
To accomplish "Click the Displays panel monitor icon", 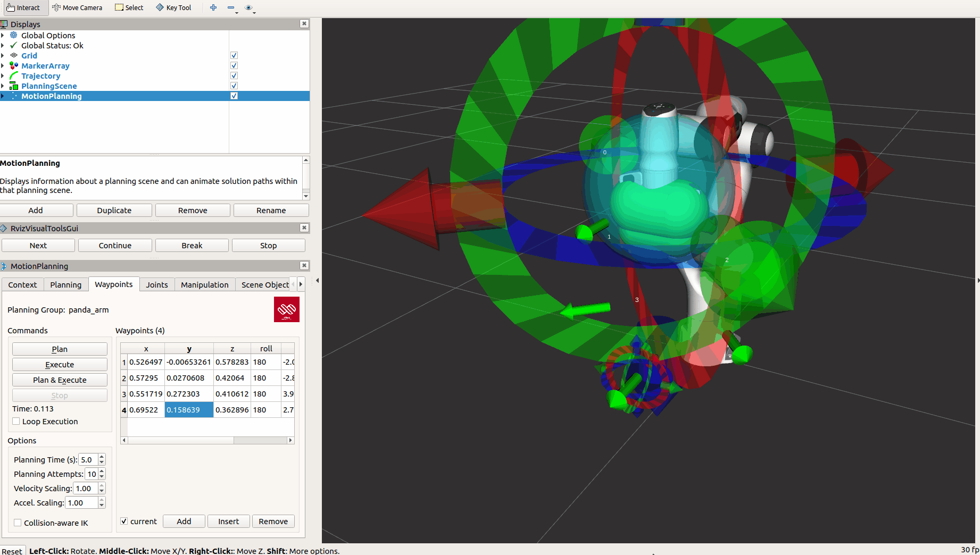I will pos(4,24).
